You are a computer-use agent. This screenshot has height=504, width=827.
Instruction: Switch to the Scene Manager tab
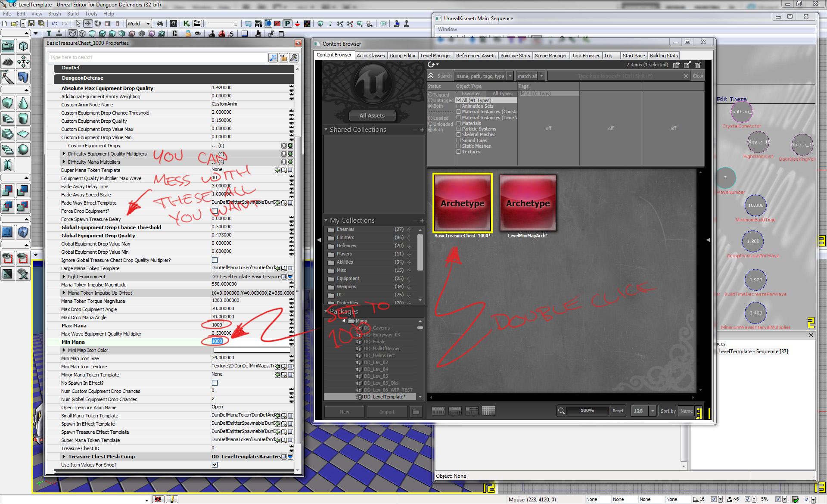pos(550,56)
